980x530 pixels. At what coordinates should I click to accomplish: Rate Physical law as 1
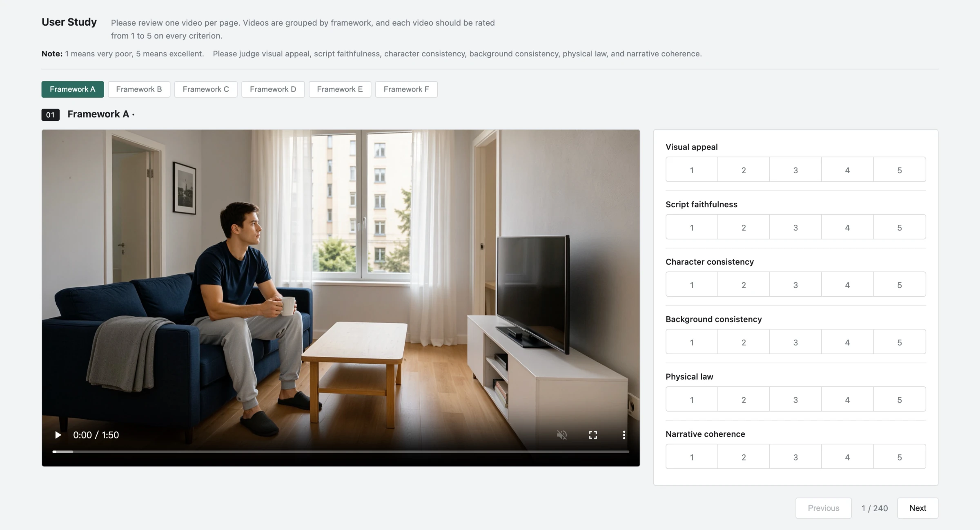coord(692,399)
